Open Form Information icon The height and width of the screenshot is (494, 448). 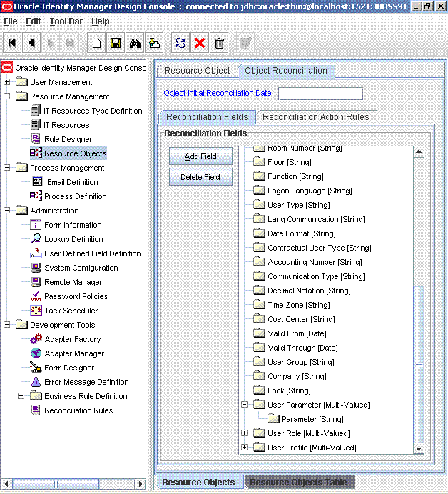tap(36, 225)
